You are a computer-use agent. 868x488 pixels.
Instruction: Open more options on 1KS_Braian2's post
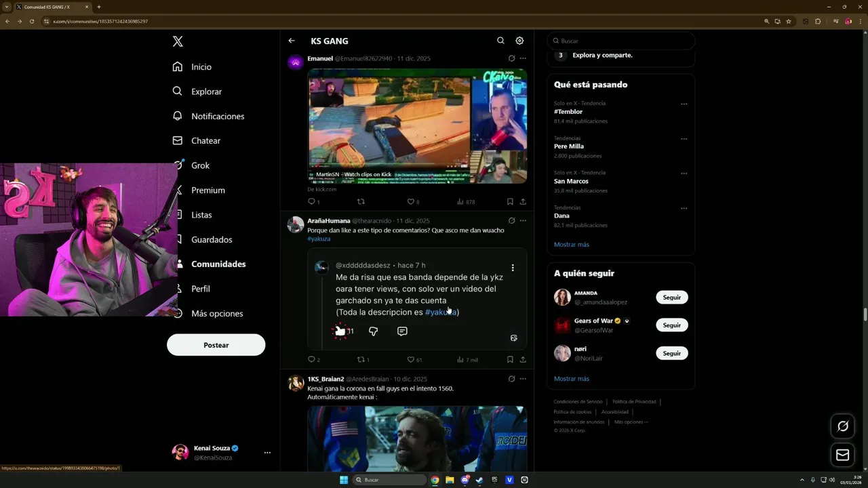[x=523, y=379]
